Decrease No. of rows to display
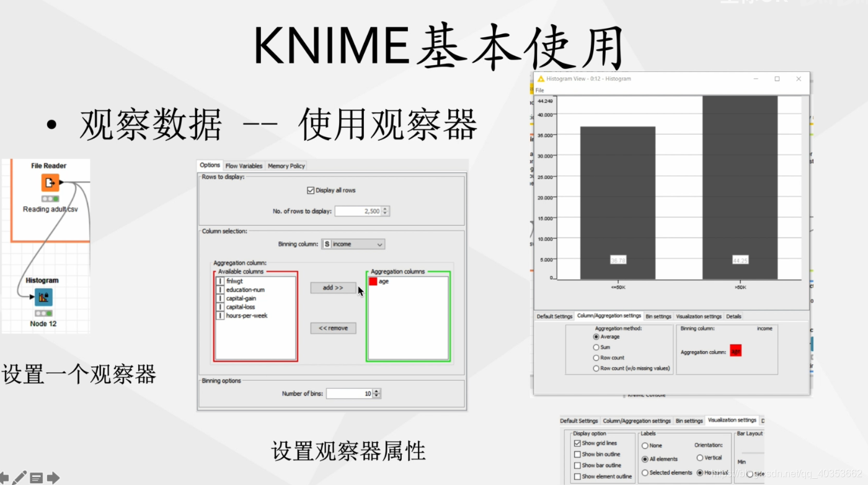The width and height of the screenshot is (868, 485). (386, 213)
